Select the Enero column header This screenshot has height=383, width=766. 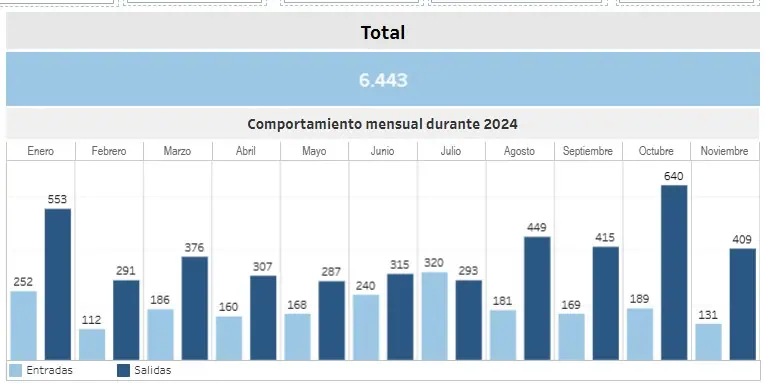(41, 151)
